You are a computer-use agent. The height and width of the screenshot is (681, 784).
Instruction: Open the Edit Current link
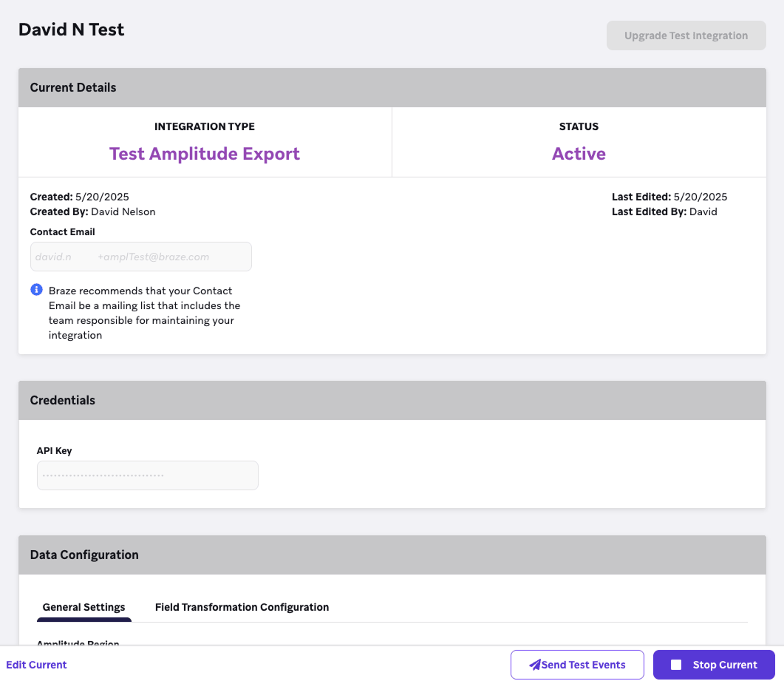36,664
